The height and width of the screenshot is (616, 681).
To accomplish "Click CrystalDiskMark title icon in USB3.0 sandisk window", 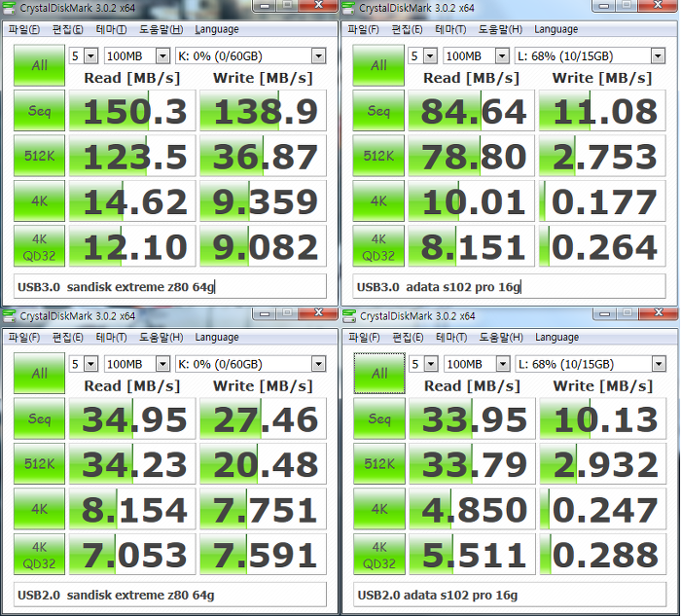I will (8, 8).
